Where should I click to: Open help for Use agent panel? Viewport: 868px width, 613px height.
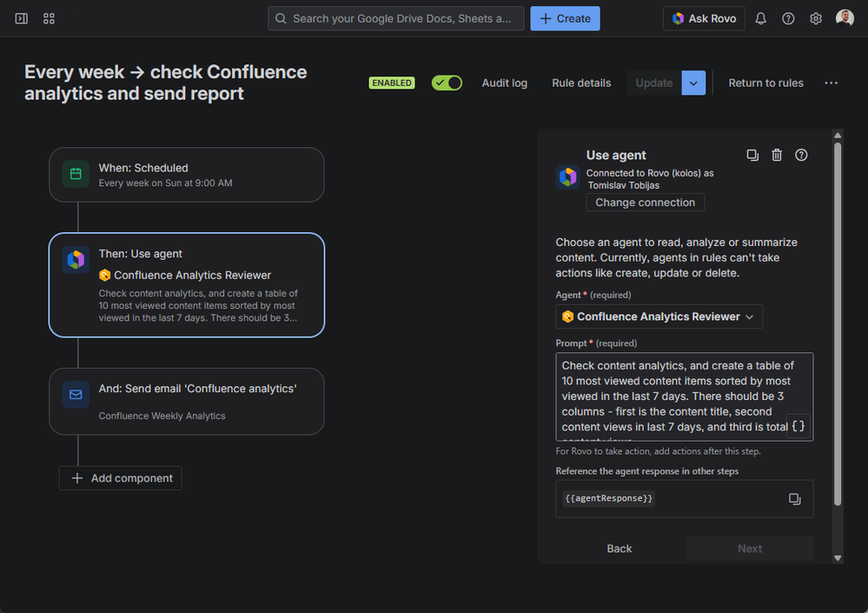tap(801, 155)
